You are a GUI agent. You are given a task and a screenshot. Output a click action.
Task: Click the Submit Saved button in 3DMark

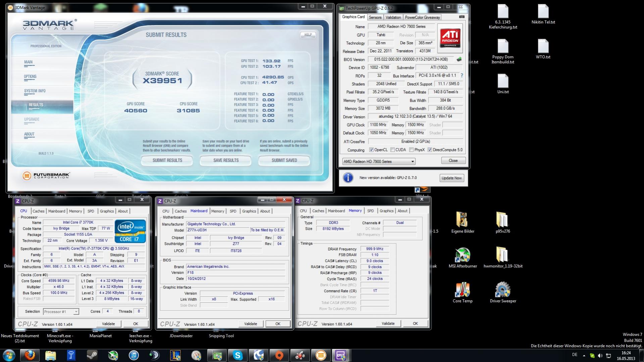284,160
